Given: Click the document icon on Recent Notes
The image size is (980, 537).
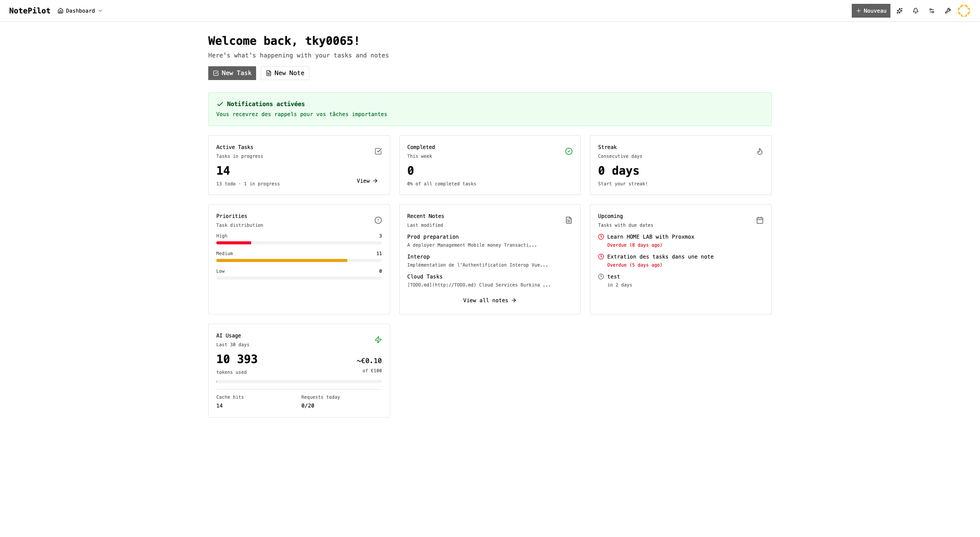Looking at the screenshot, I should 569,220.
